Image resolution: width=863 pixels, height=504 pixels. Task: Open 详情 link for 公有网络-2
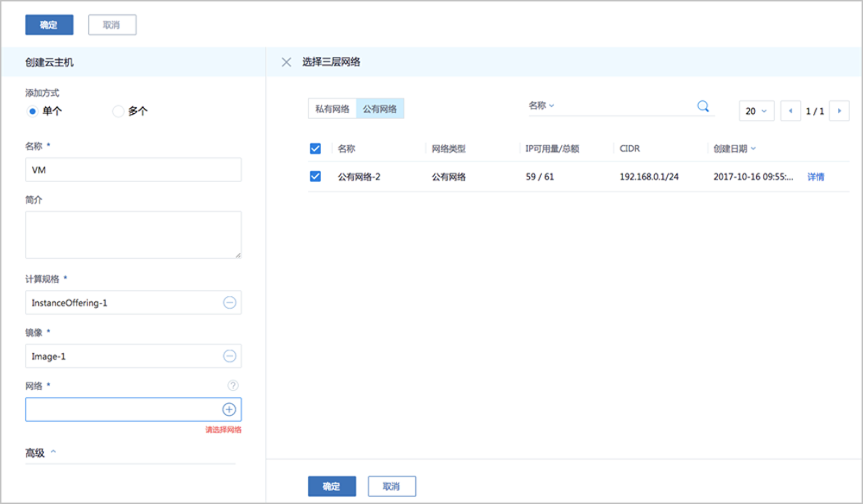pos(816,176)
